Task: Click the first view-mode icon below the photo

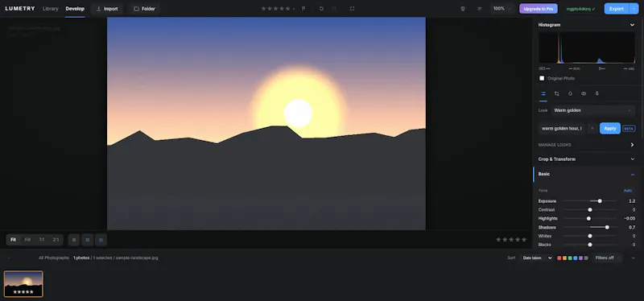Action: point(74,240)
